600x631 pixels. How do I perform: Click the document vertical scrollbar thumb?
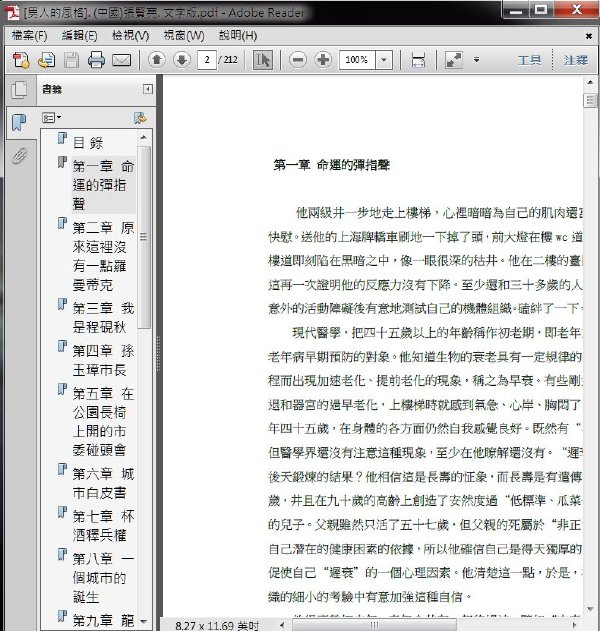590,100
